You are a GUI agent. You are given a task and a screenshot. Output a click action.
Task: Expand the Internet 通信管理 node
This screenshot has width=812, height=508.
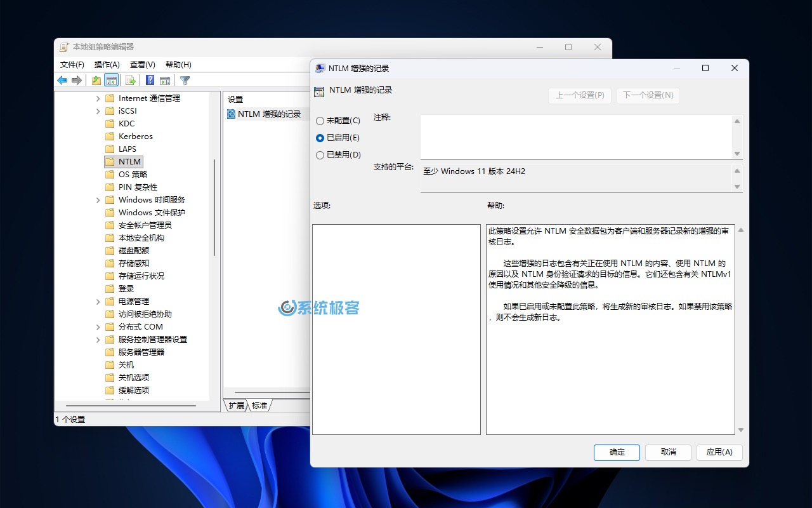pyautogui.click(x=98, y=98)
